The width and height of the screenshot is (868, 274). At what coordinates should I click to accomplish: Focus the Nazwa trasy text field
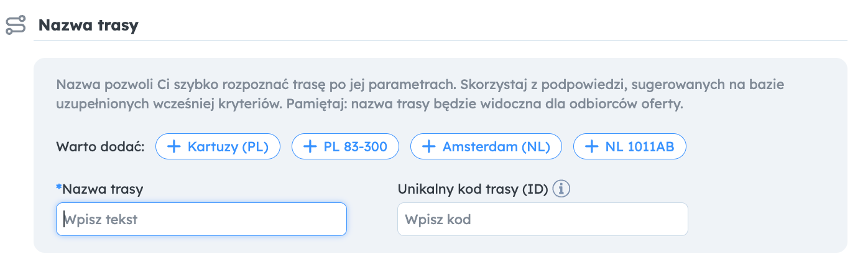(x=201, y=219)
